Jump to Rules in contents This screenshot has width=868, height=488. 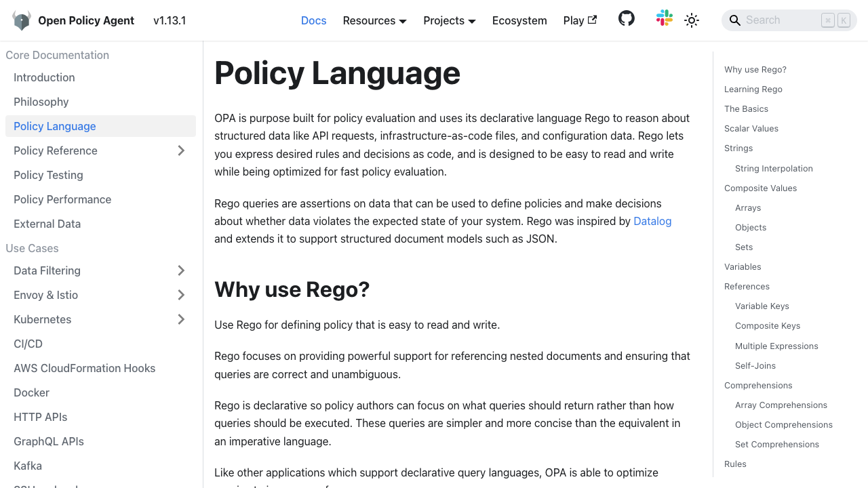735,464
